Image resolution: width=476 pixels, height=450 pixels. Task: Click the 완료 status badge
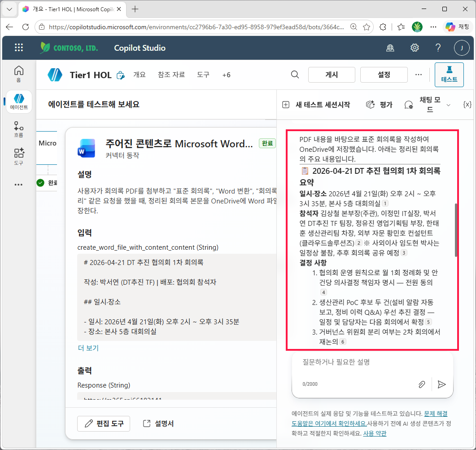tap(267, 143)
